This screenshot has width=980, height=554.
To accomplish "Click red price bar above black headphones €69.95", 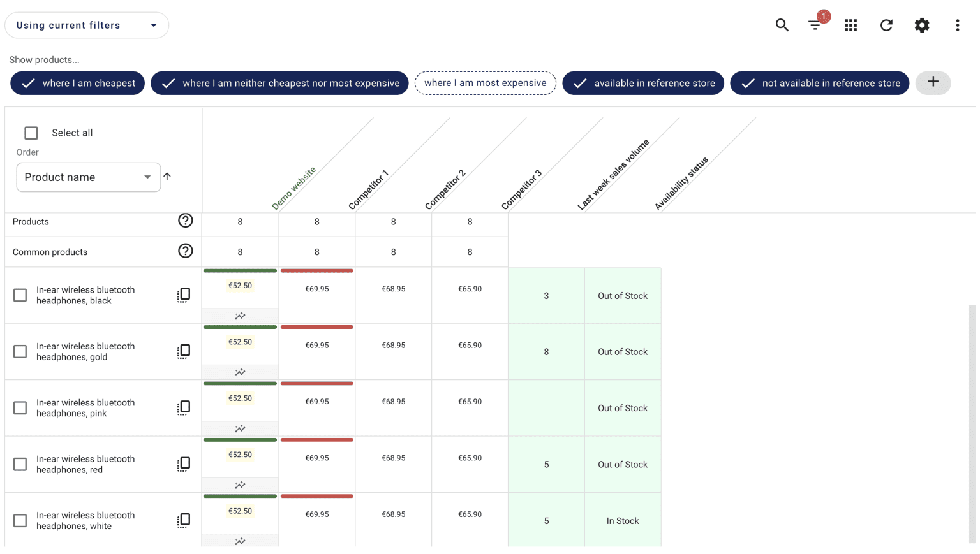I will [317, 271].
